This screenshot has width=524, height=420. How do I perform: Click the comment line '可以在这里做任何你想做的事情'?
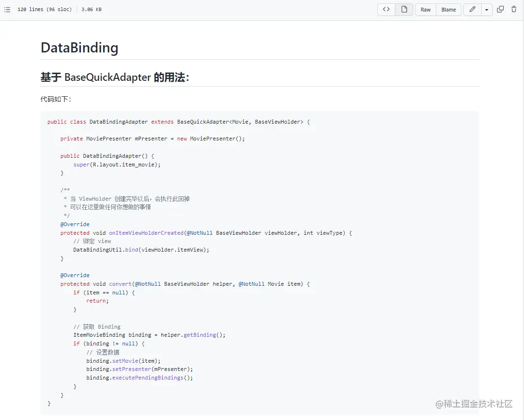click(107, 207)
